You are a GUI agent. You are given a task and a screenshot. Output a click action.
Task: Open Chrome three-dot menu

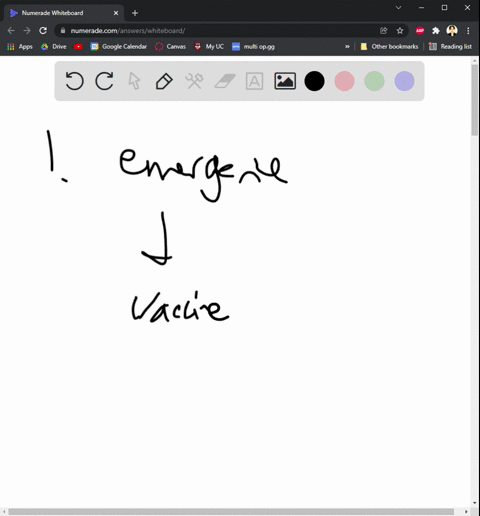[x=468, y=31]
